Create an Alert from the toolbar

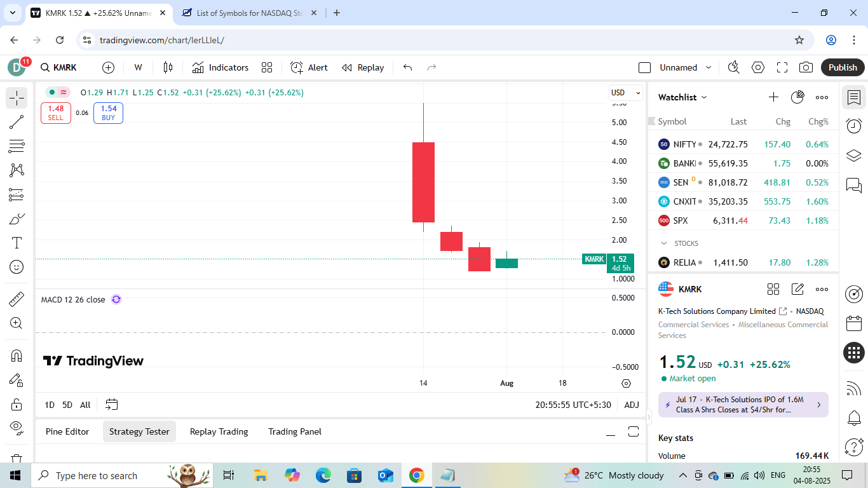(x=309, y=67)
